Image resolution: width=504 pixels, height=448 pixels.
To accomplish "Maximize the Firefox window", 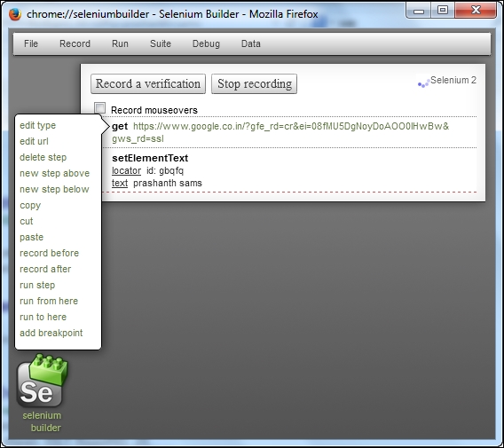I will tap(443, 11).
